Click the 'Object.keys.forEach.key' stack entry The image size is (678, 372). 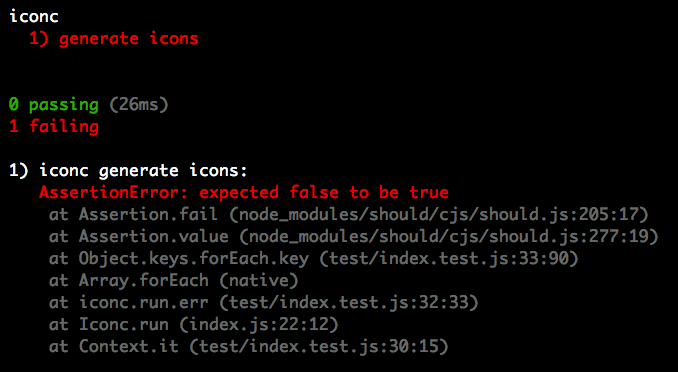point(194,258)
